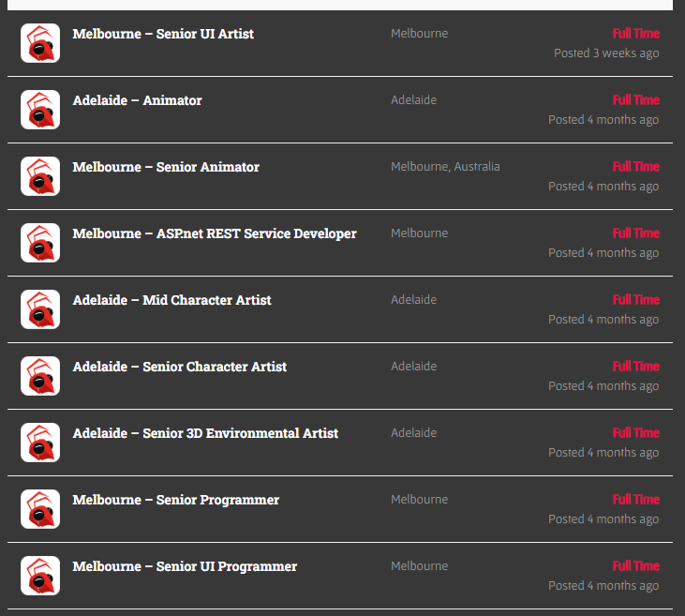Click Full Time label on Senior UI Artist row

pyautogui.click(x=635, y=34)
